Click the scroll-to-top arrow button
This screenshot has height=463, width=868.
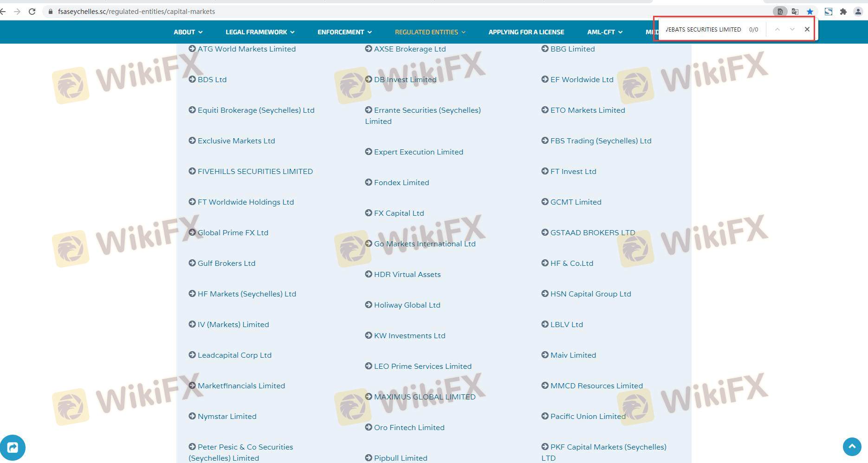pyautogui.click(x=852, y=447)
